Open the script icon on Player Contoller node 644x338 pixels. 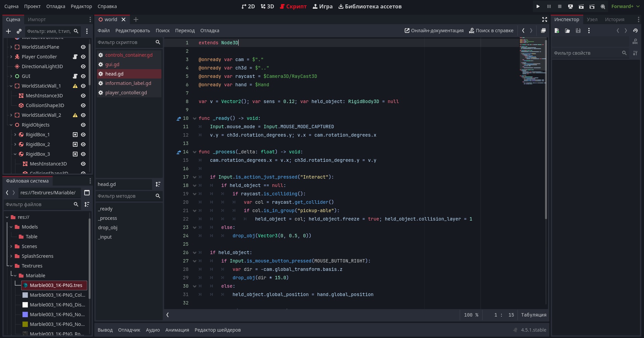tap(75, 57)
